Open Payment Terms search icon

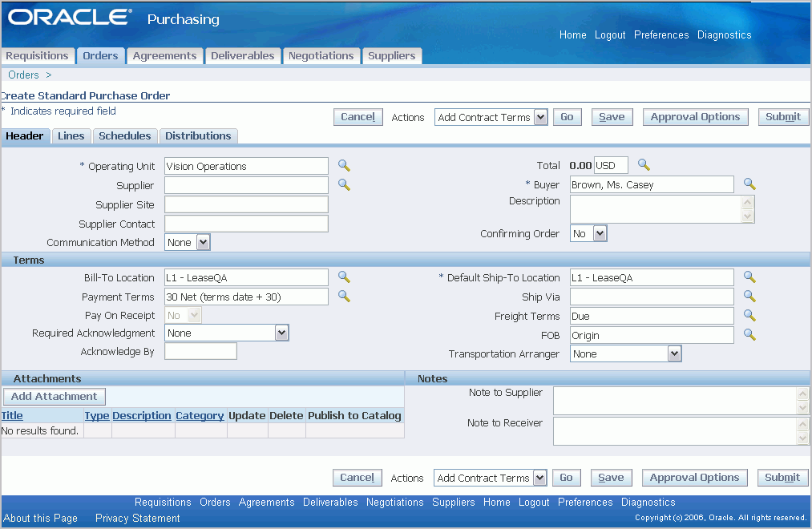pyautogui.click(x=344, y=296)
